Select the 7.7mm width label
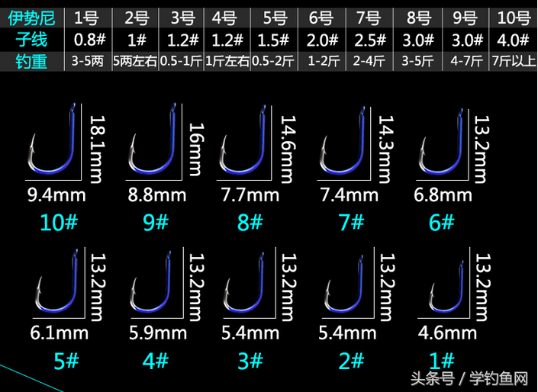The width and height of the screenshot is (538, 392). [x=250, y=195]
